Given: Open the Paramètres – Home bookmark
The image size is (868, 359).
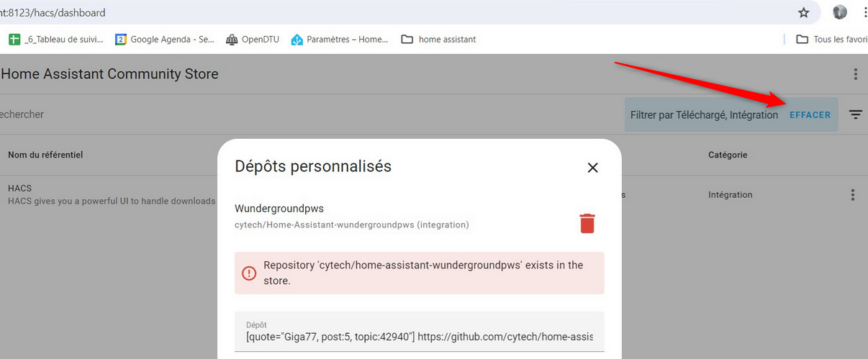Looking at the screenshot, I should coord(340,40).
